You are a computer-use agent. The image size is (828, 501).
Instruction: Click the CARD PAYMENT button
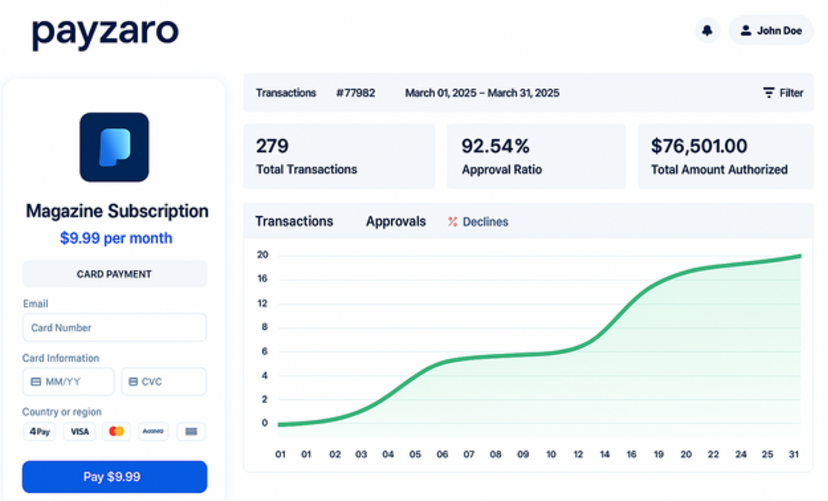[x=114, y=274]
